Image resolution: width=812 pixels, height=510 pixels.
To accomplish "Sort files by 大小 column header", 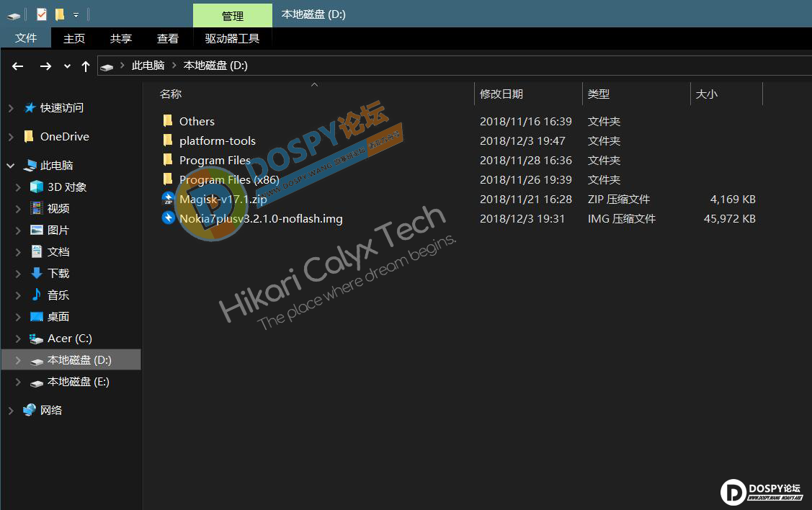I will pos(706,94).
